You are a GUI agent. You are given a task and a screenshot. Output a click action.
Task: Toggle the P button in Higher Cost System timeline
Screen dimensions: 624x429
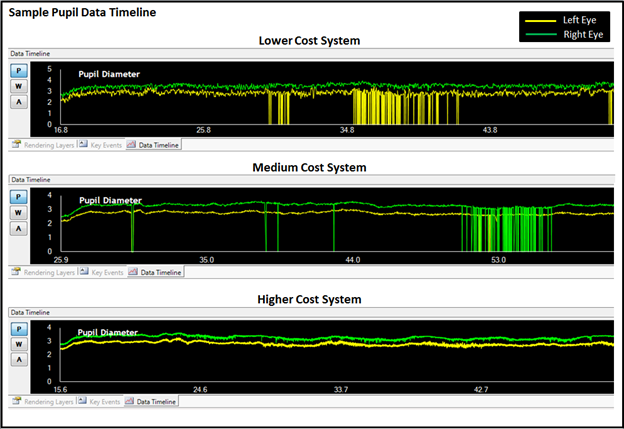[19, 329]
